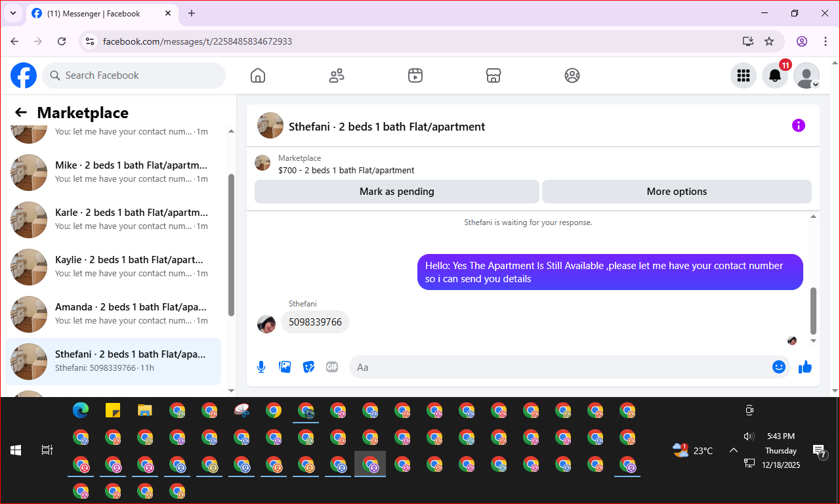Click the install app icon in the address bar

pos(747,41)
